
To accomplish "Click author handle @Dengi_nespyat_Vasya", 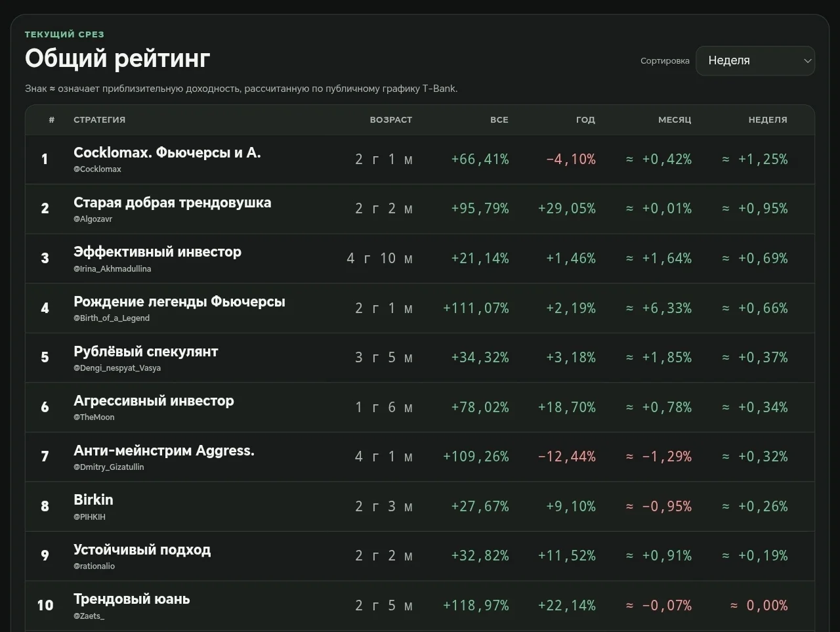I will (x=117, y=368).
